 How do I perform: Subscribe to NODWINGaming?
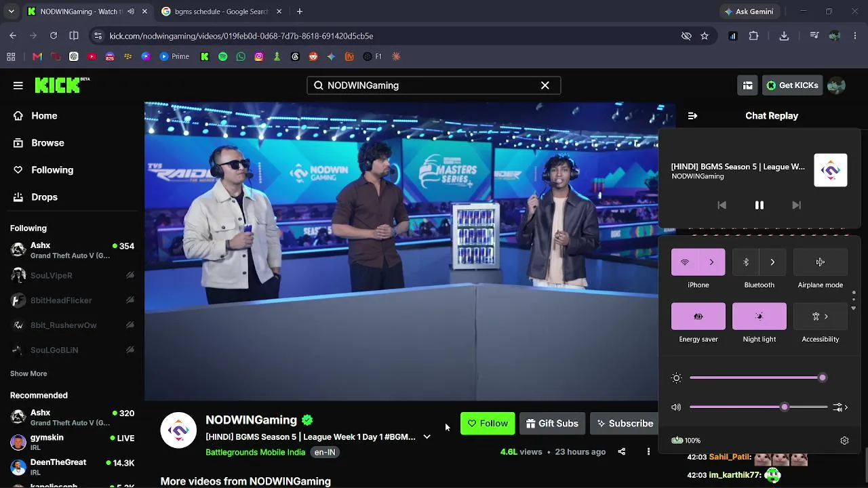tap(625, 424)
